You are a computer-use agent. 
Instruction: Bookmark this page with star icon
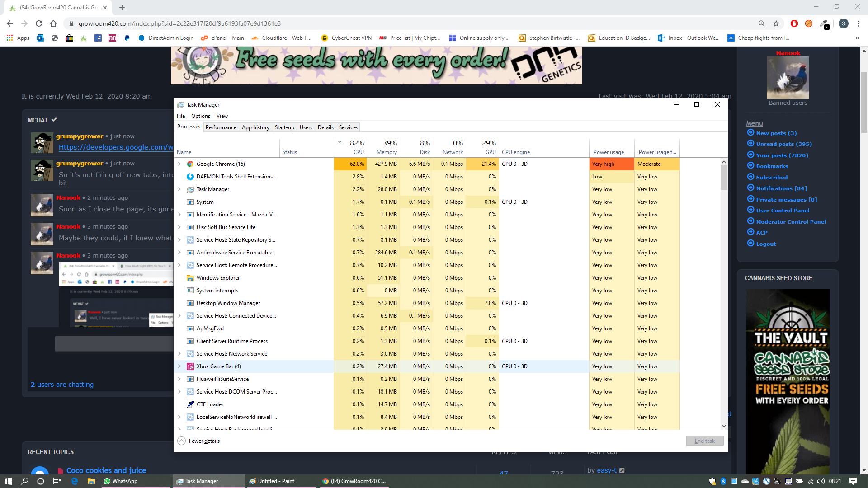click(x=776, y=23)
